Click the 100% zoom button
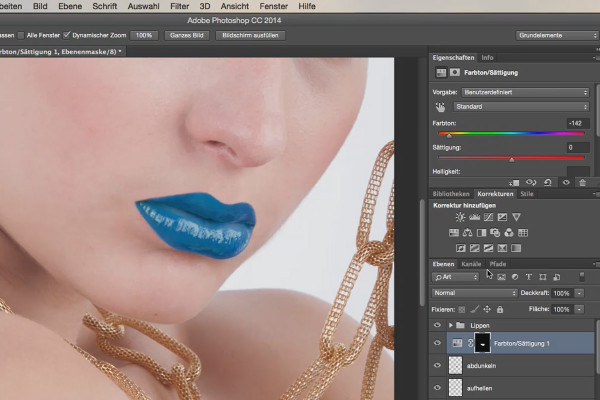The image size is (600, 400). pyautogui.click(x=144, y=35)
